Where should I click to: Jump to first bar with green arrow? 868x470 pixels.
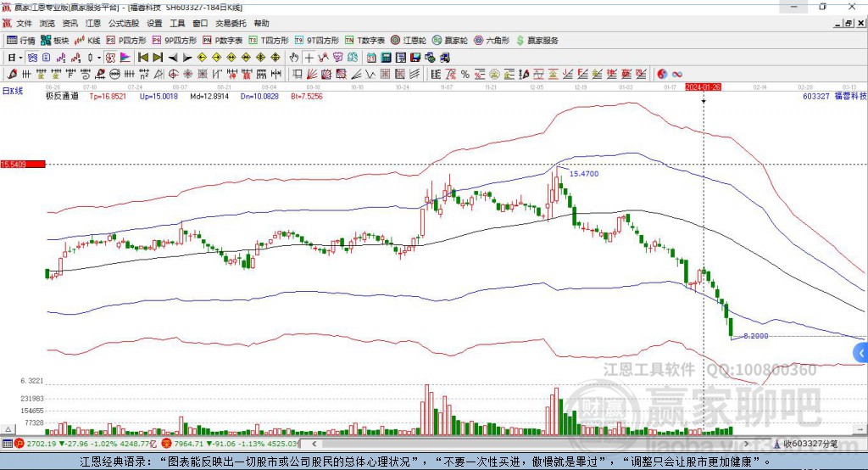click(x=142, y=58)
